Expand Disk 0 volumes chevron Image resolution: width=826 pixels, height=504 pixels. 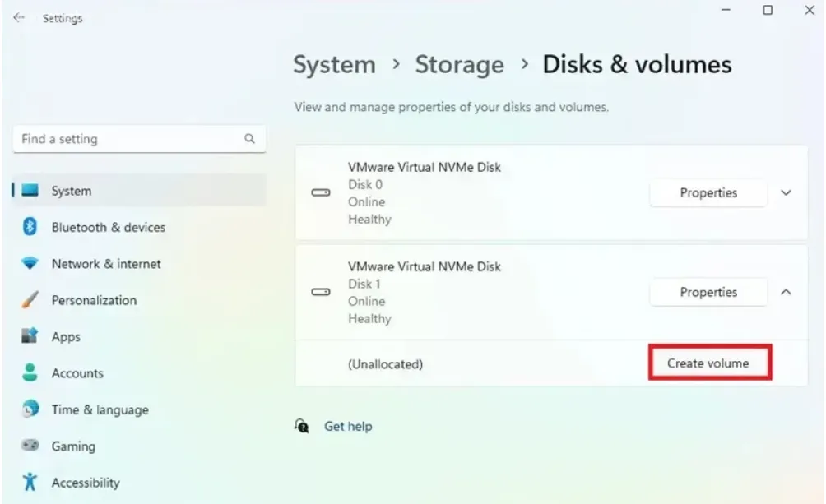(x=786, y=193)
